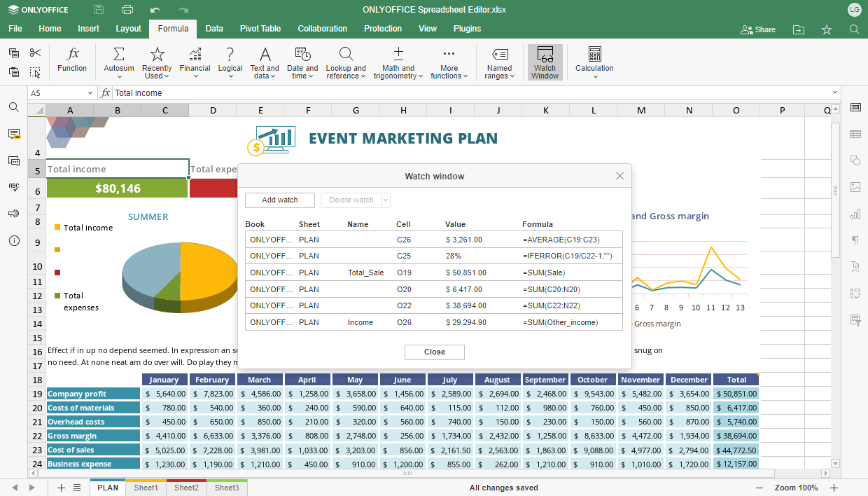Open the Insert Function dialog
868x496 pixels.
point(72,62)
